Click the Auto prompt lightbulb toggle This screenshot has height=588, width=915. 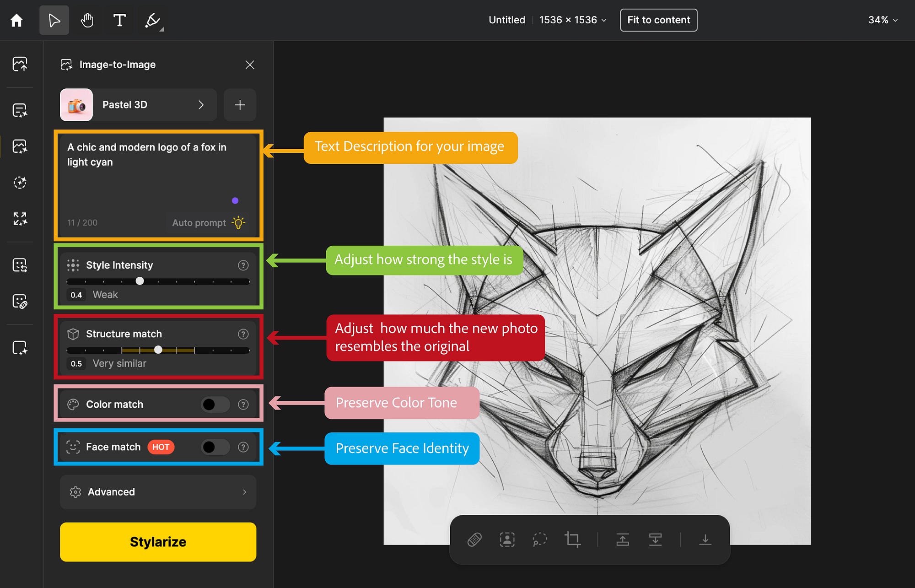pyautogui.click(x=238, y=223)
